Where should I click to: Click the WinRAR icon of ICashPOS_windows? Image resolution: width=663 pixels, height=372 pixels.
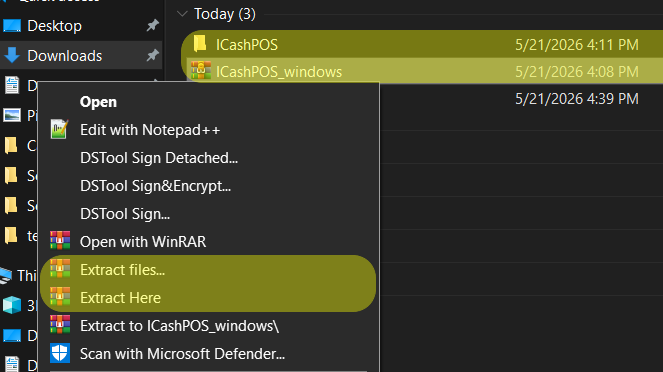pos(201,71)
